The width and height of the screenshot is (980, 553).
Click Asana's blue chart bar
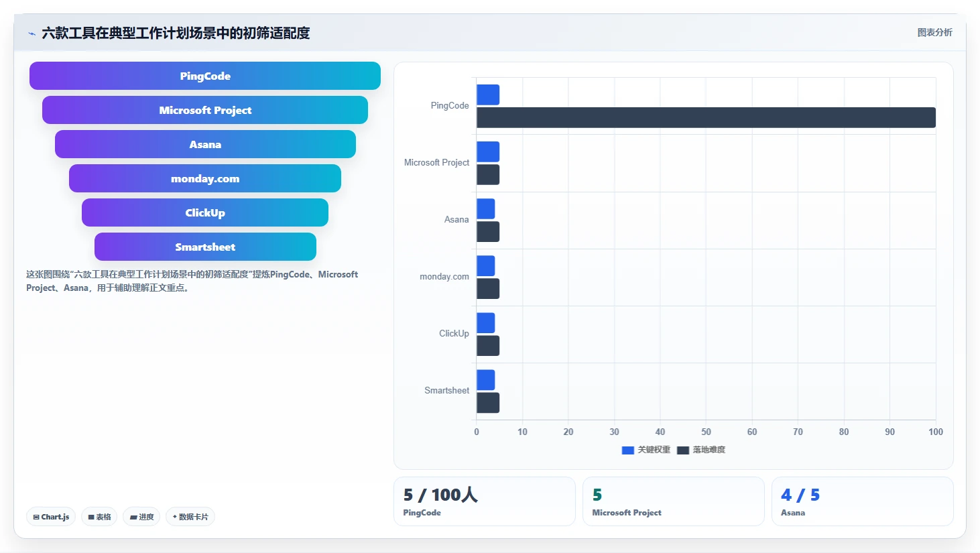(x=485, y=208)
